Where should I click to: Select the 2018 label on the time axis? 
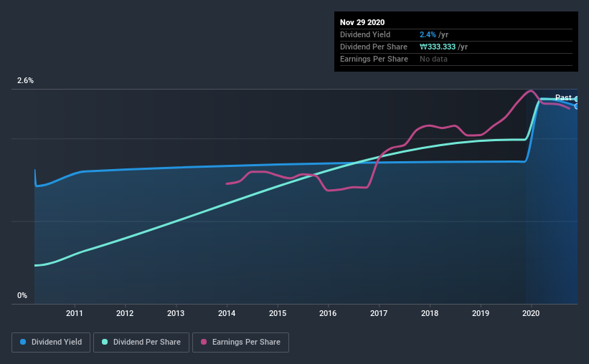429,313
